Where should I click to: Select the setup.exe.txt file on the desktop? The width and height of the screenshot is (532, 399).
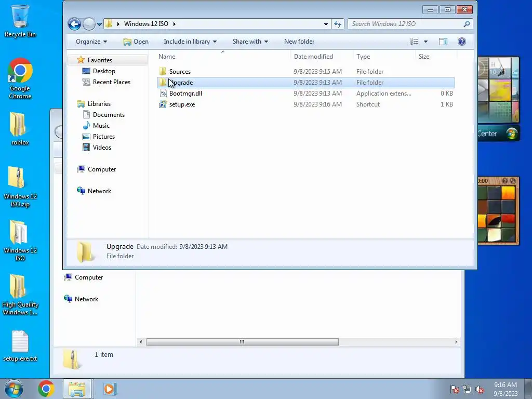tap(20, 346)
